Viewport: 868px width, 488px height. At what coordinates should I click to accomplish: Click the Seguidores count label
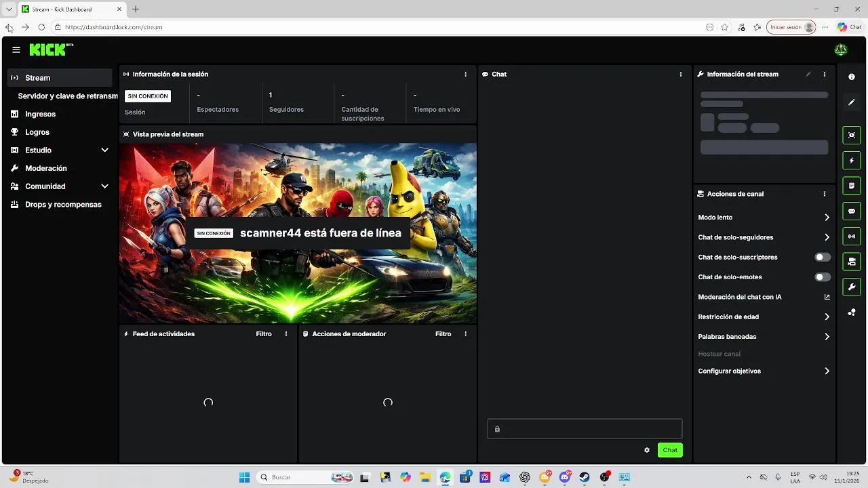(x=286, y=110)
